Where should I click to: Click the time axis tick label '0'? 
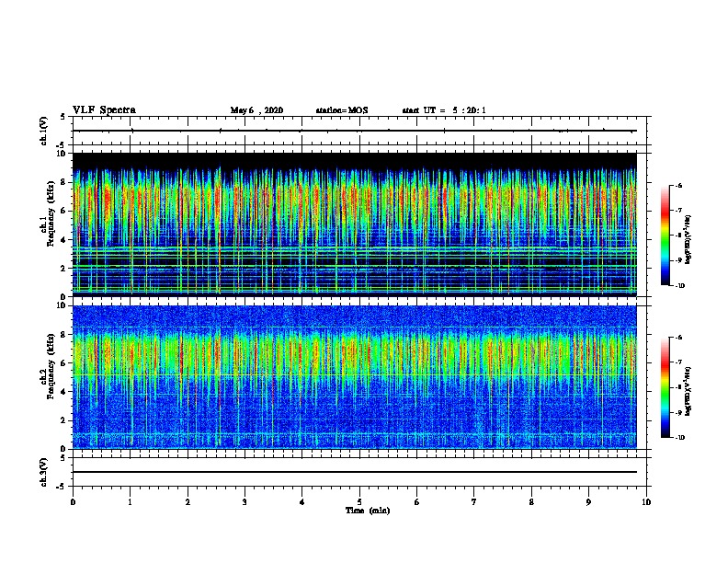pos(73,502)
